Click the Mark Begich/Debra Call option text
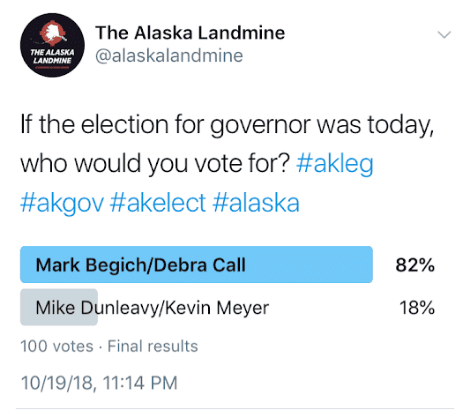Screen dimensions: 468x410 pos(140,265)
